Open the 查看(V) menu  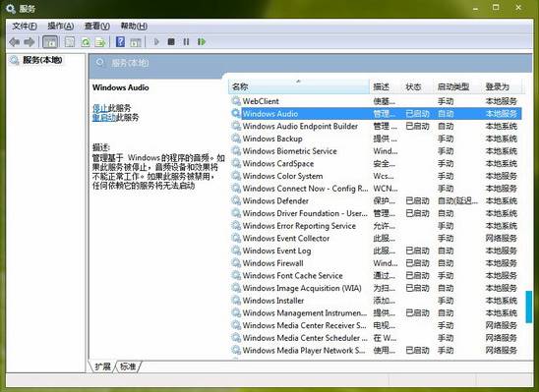(x=97, y=26)
